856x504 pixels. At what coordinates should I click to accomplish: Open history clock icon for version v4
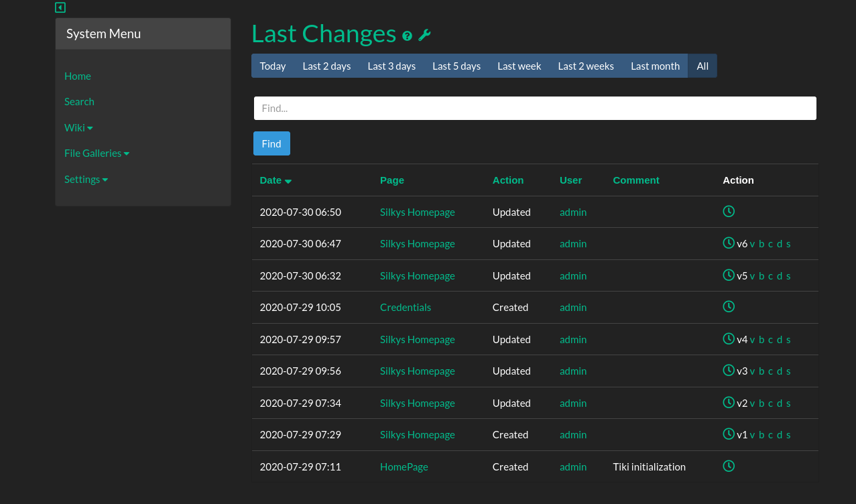pos(729,338)
